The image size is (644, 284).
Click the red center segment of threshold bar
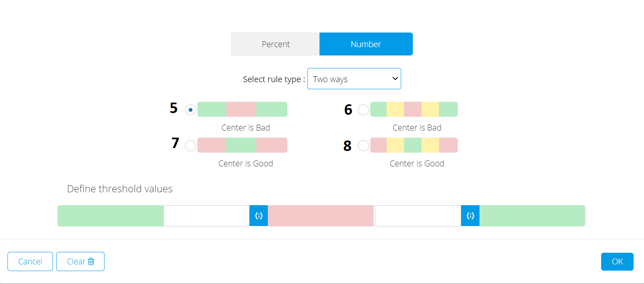[x=321, y=216]
